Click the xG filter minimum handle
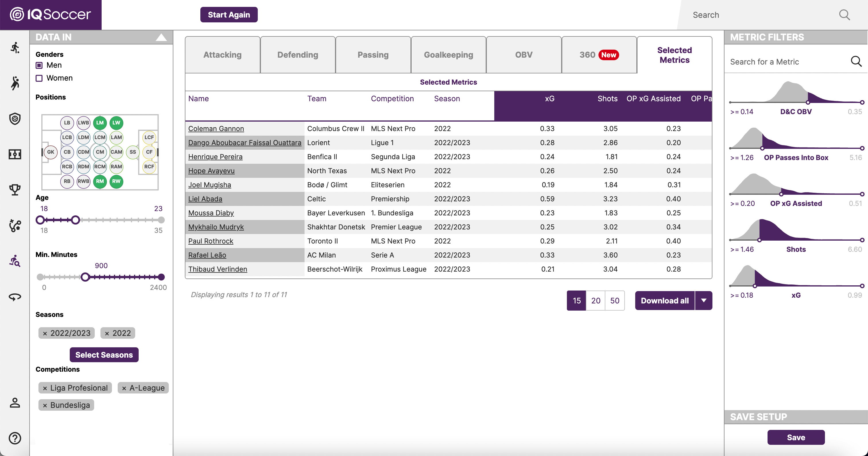Image resolution: width=868 pixels, height=456 pixels. coord(755,286)
